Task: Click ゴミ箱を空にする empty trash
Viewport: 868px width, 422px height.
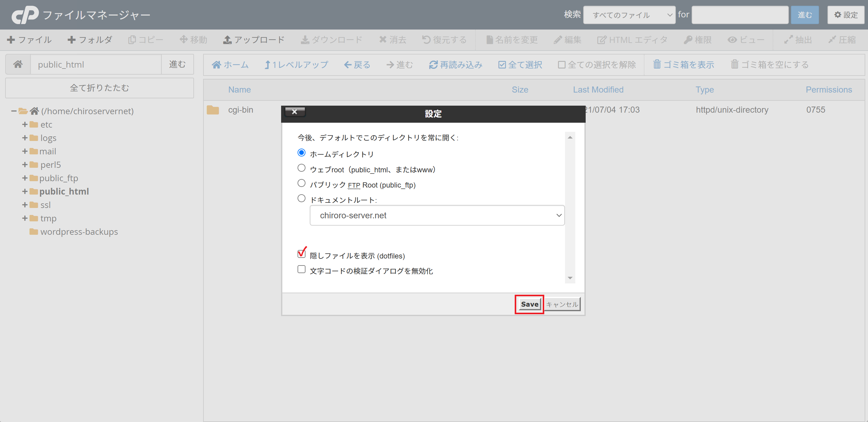Action: tap(770, 65)
